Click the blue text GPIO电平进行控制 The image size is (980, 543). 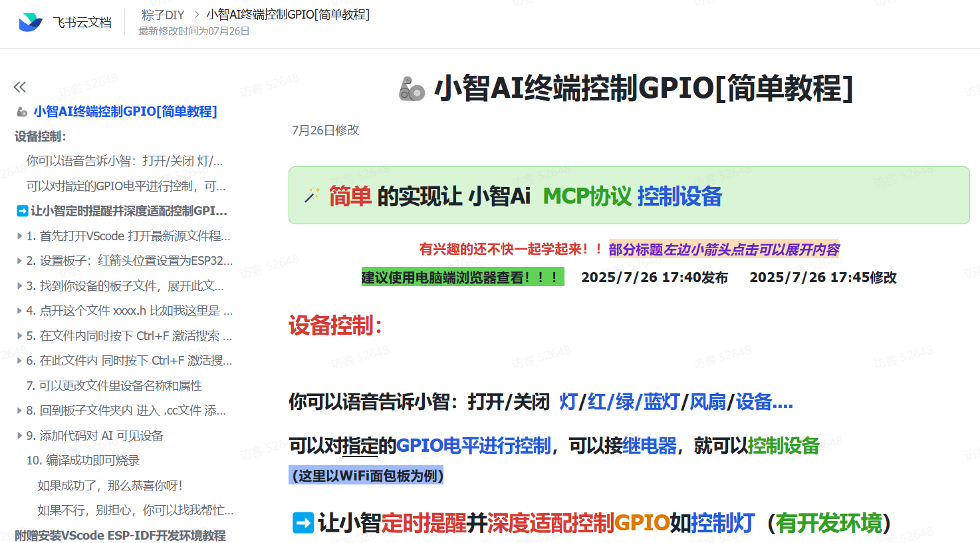pos(473,446)
